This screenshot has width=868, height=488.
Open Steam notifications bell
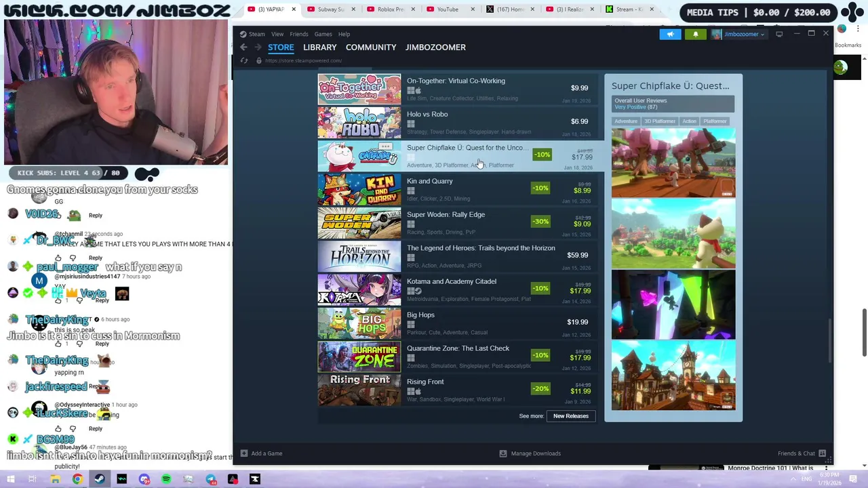coord(695,34)
